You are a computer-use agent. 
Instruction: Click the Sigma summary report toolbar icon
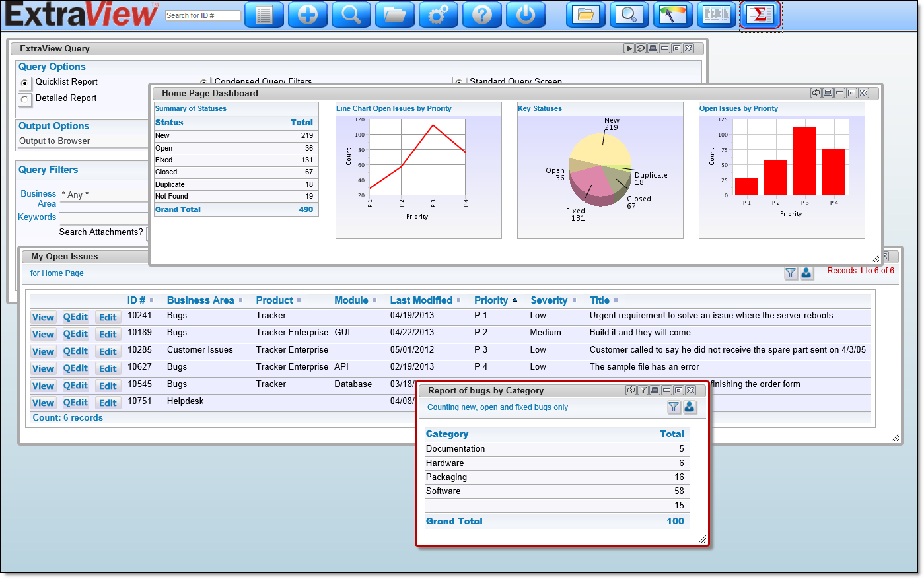[x=760, y=15]
